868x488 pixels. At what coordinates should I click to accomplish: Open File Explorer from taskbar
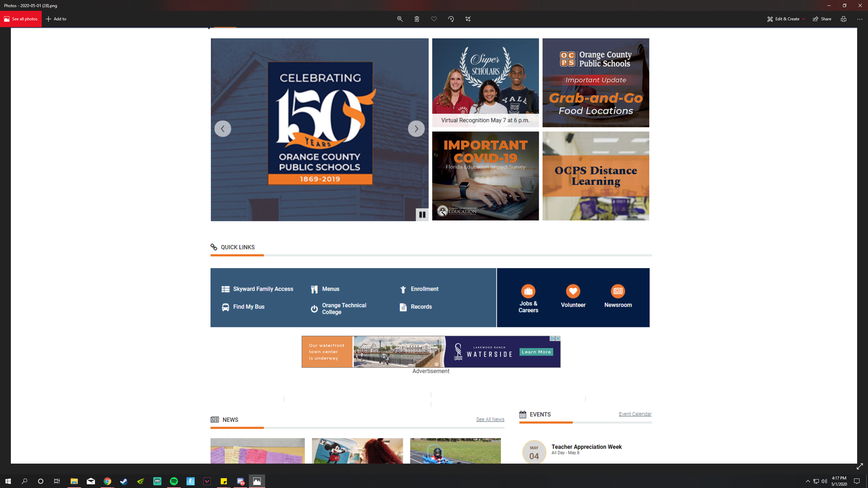pyautogui.click(x=74, y=481)
